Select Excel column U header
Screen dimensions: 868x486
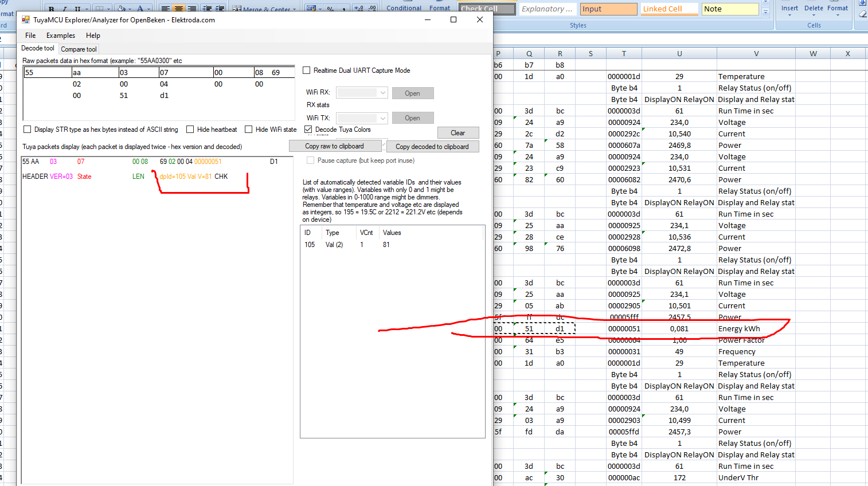(x=679, y=53)
